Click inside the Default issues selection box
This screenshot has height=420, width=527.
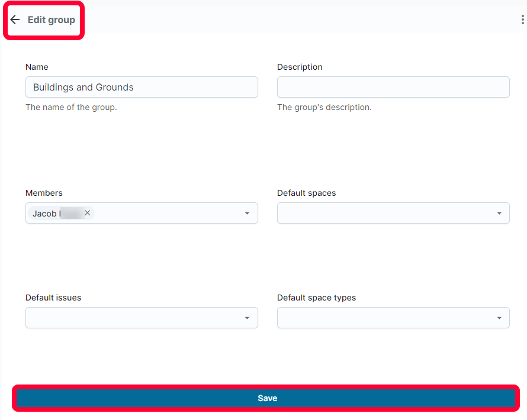pyautogui.click(x=142, y=318)
